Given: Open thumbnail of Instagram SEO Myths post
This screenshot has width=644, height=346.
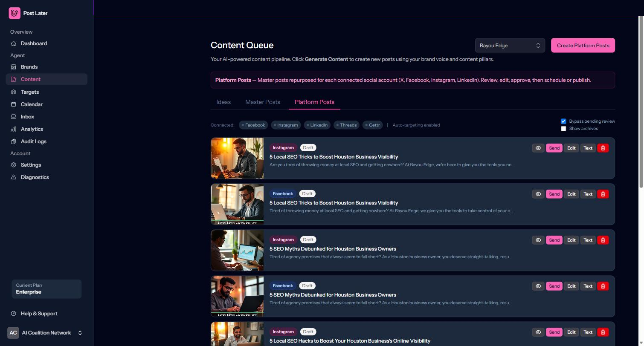Looking at the screenshot, I should [x=237, y=250].
